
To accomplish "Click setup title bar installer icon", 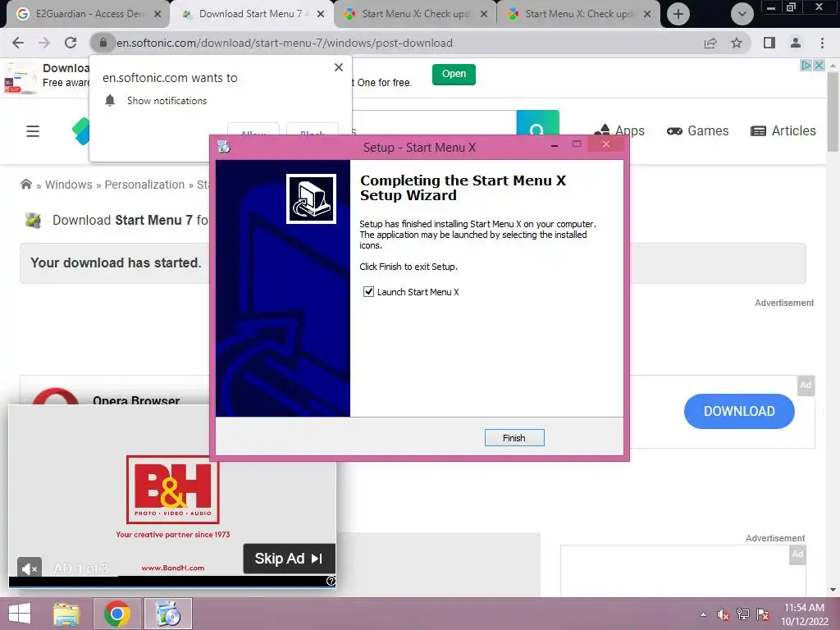I will pos(224,147).
